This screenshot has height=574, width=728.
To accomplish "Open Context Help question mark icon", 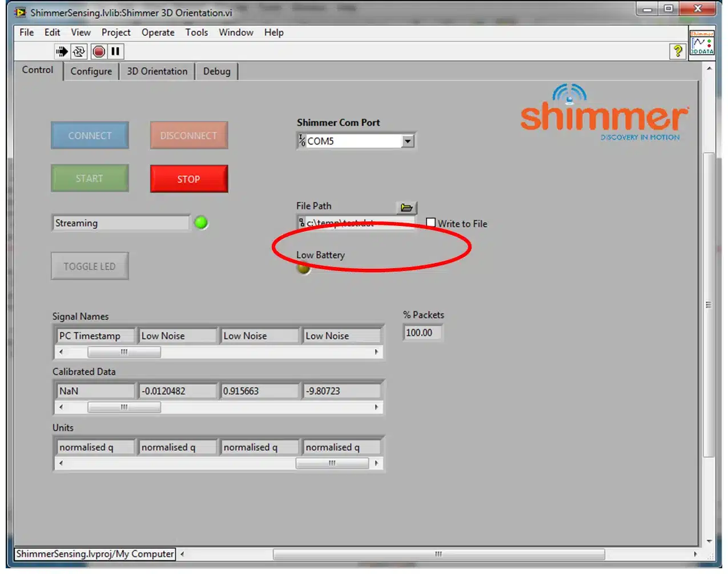I will point(677,51).
